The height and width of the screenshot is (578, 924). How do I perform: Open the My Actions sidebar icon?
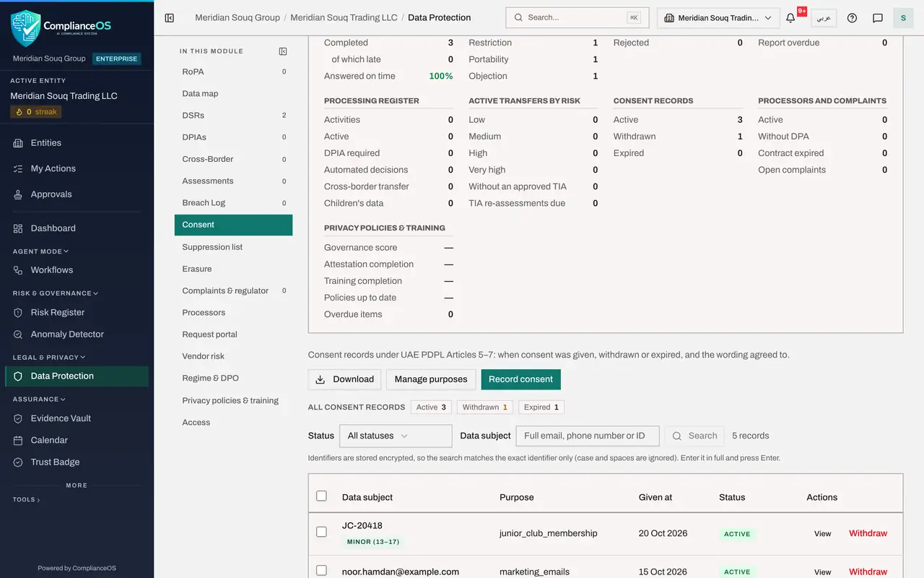click(x=18, y=168)
